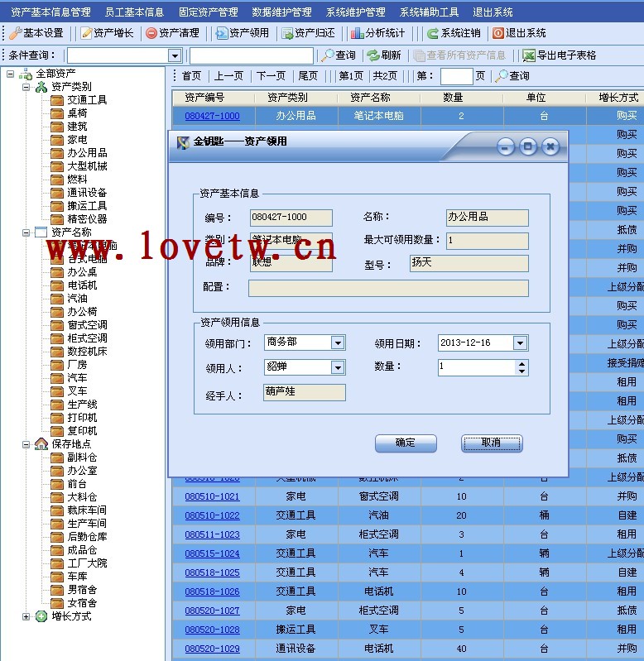This screenshot has height=661, width=644.
Task: Click the 取消 button in dialog
Action: click(492, 443)
